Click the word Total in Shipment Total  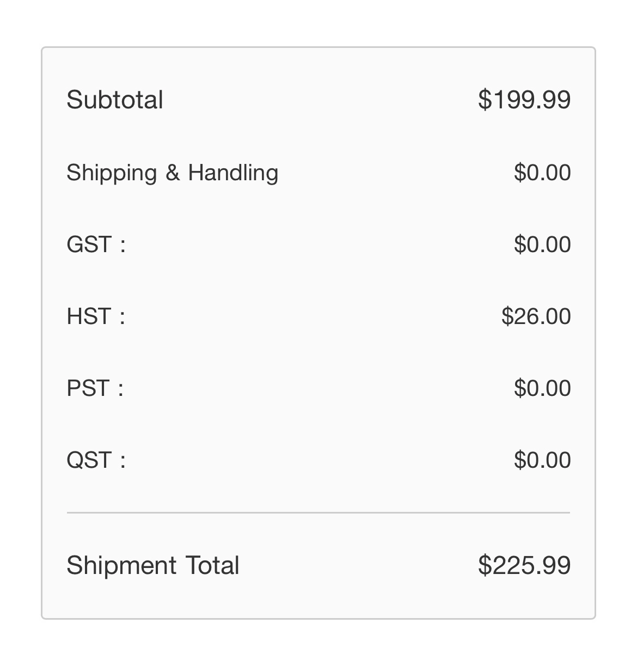(212, 565)
